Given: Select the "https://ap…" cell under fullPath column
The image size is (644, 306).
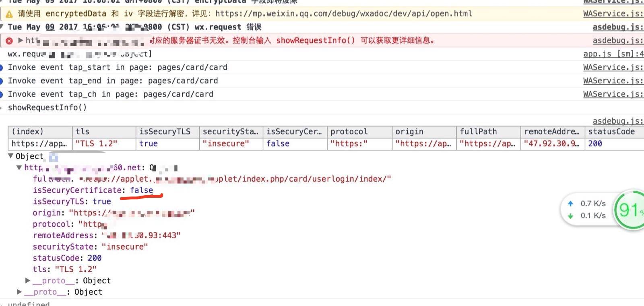Looking at the screenshot, I should coord(489,144).
